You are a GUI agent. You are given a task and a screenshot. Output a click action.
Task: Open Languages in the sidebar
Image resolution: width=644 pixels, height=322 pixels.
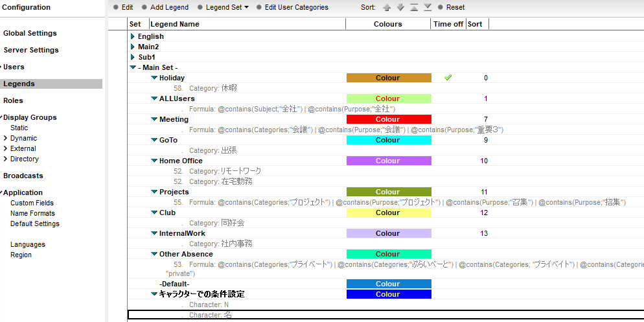click(27, 244)
